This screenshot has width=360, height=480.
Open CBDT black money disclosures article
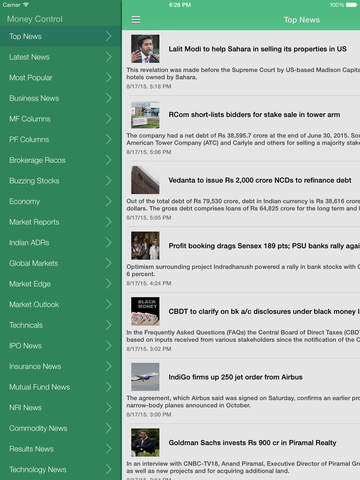[264, 312]
